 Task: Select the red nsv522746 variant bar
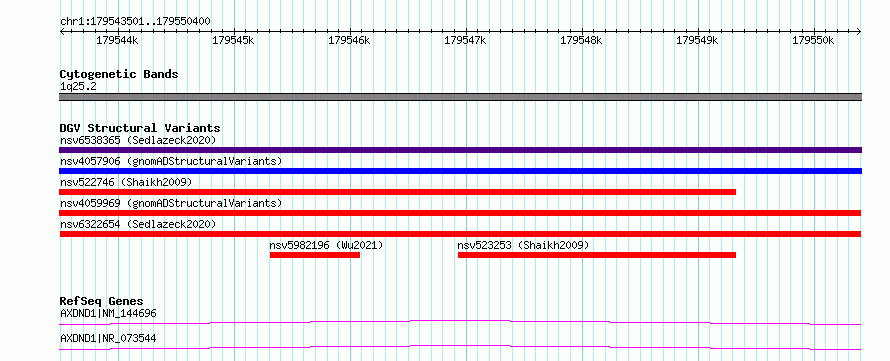397,192
